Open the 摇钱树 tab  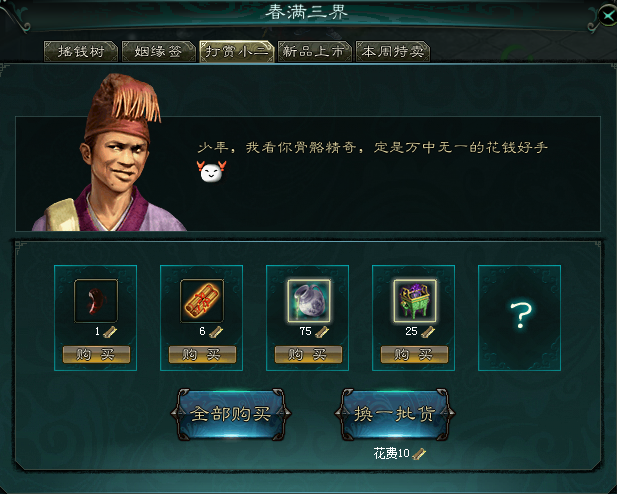pyautogui.click(x=81, y=51)
